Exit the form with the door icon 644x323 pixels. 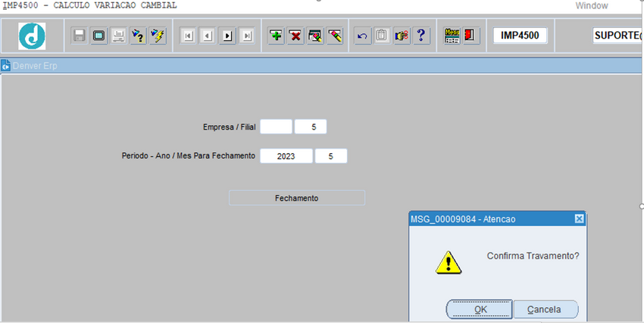[x=470, y=36]
